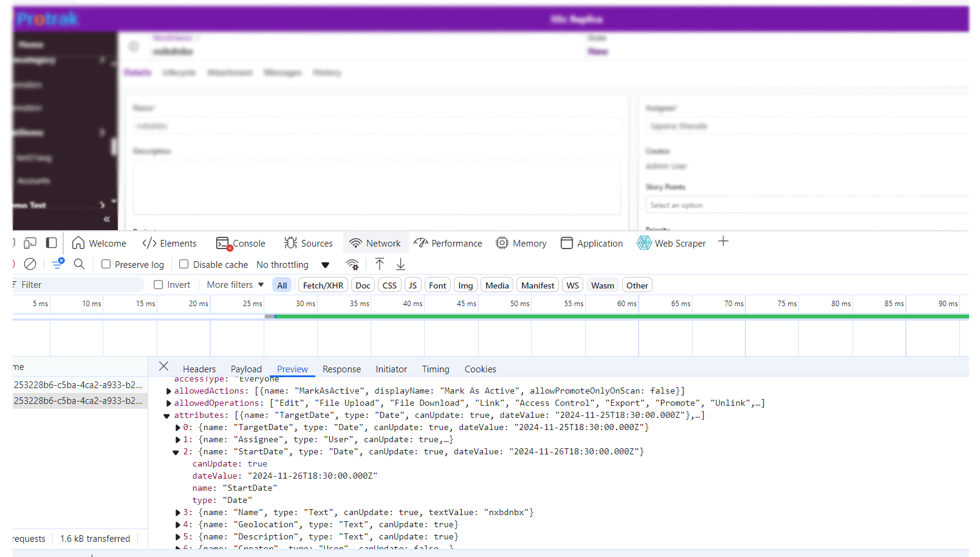This screenshot has width=980, height=557.
Task: Open the network search magnifier icon
Action: point(79,264)
